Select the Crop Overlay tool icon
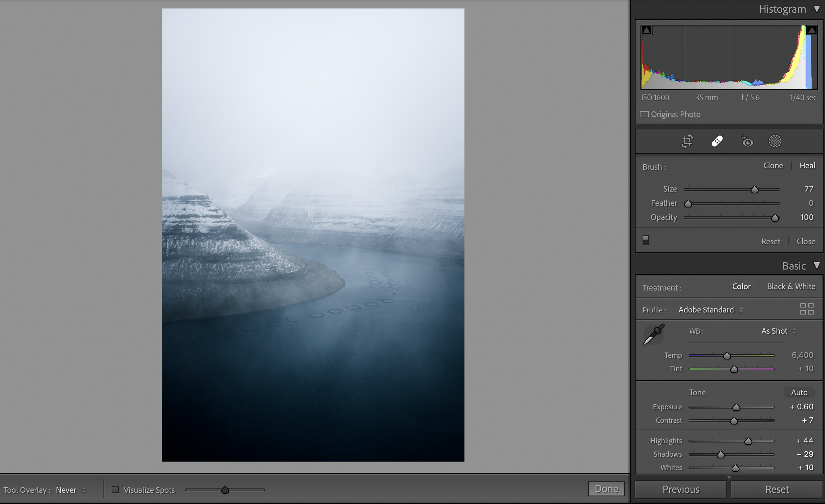Screen dimensions: 825x504 coord(687,141)
